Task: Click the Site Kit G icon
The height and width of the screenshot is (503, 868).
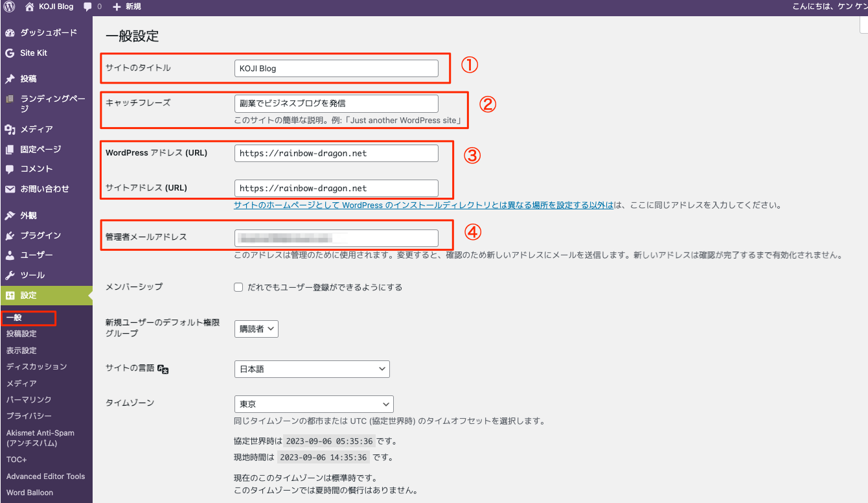Action: (10, 53)
